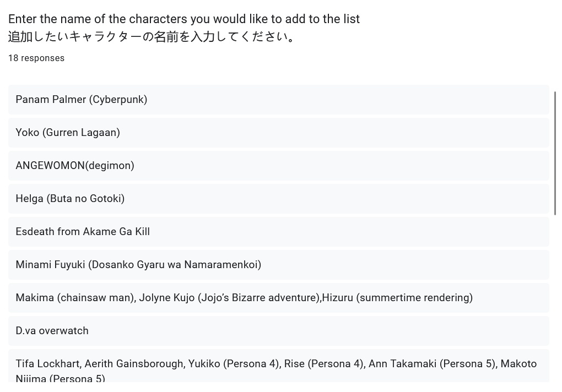Select the Minami Fuyuki response row
The width and height of the screenshot is (562, 392).
point(138,265)
